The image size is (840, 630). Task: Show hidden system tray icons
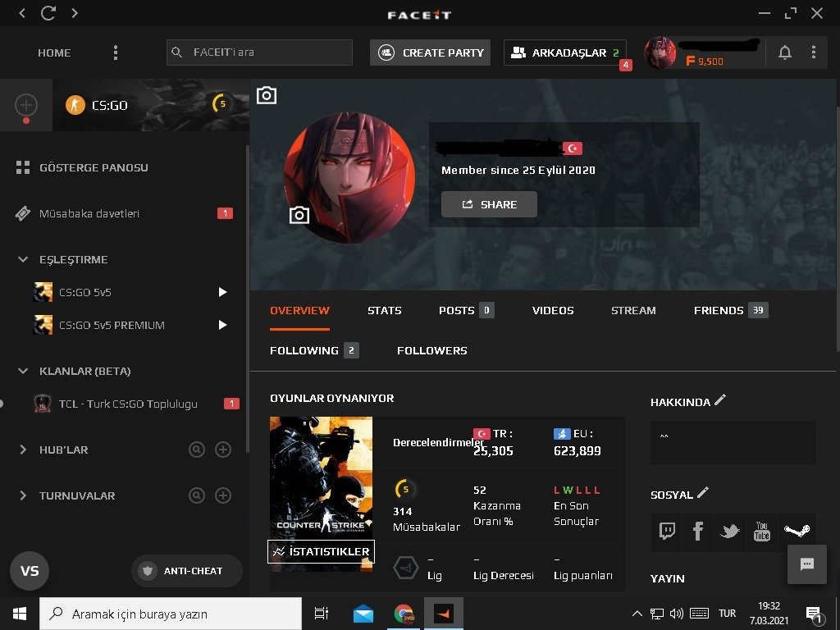(x=637, y=614)
